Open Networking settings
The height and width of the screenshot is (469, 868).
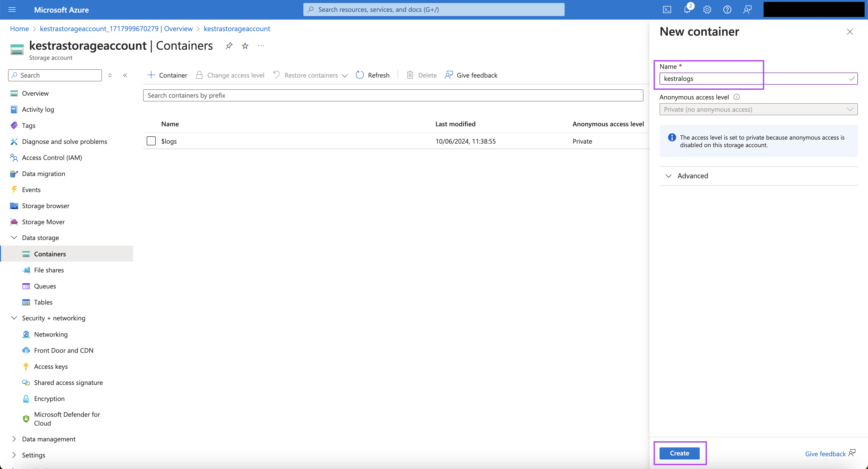coord(51,334)
